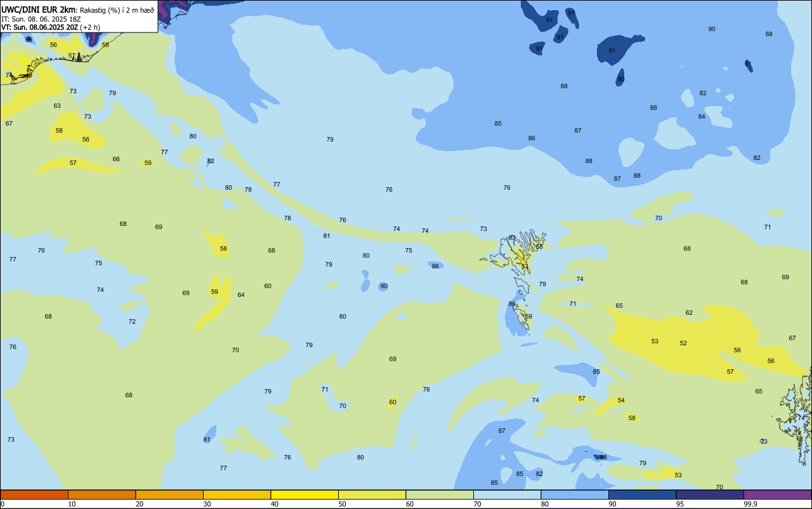
Task: Click the humidity value 54 on the map
Action: click(621, 400)
